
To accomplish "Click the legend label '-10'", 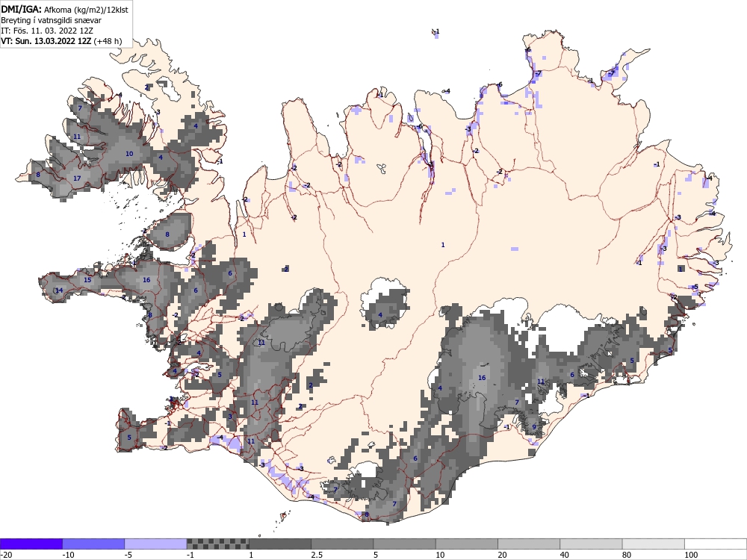I will click(69, 555).
